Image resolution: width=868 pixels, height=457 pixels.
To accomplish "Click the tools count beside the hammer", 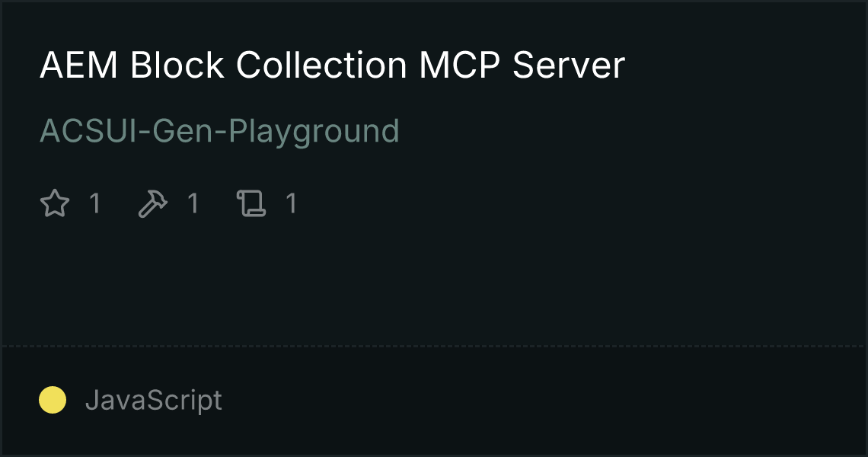I will [193, 203].
